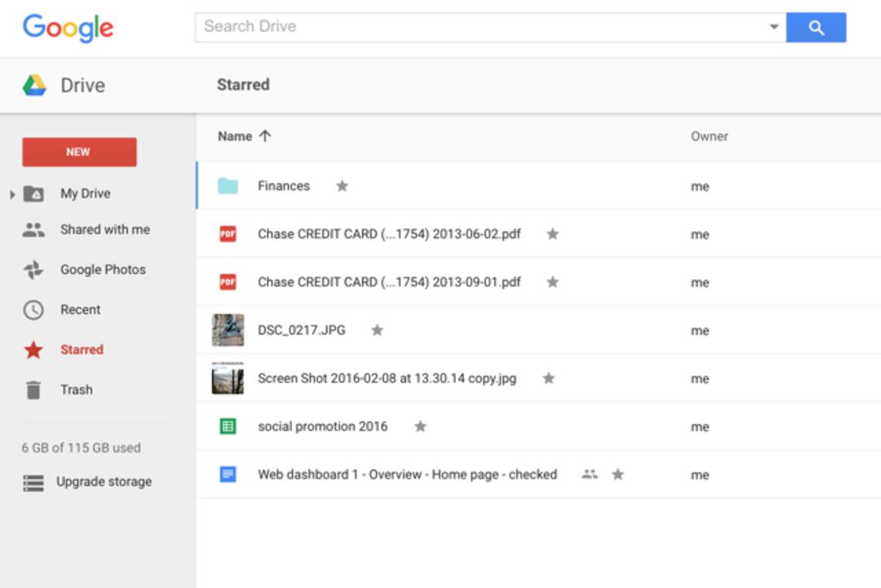Click the storage icon beside Upgrade storage
Screen dimensions: 881x588
click(33, 483)
